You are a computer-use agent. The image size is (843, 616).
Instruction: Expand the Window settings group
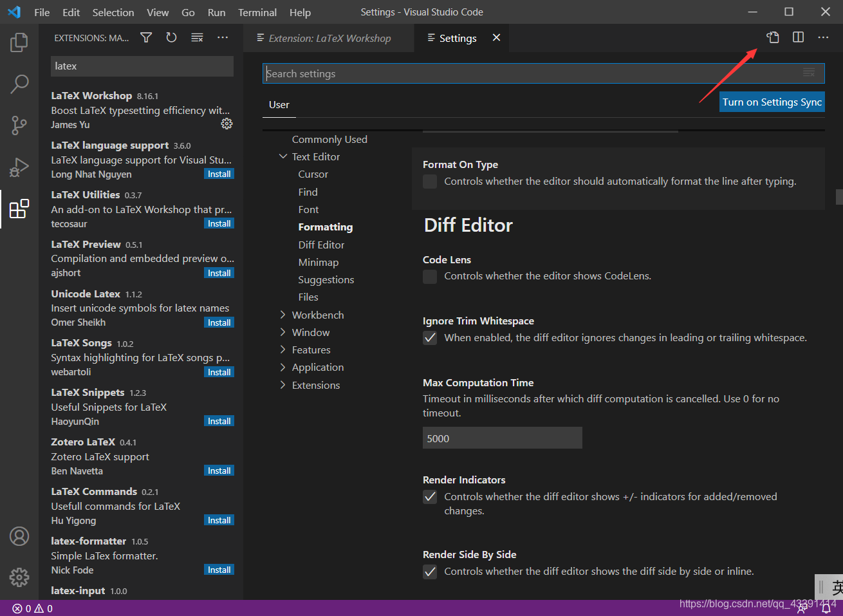[x=283, y=332]
